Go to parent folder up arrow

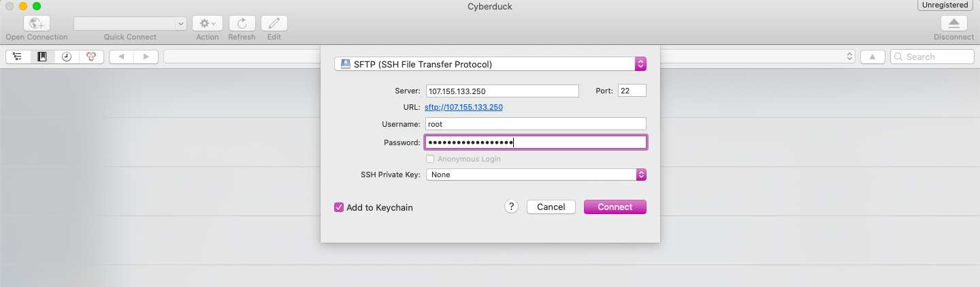872,57
